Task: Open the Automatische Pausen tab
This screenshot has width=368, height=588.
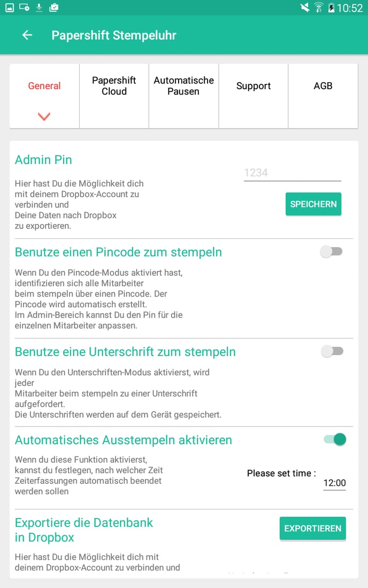Action: 183,86
